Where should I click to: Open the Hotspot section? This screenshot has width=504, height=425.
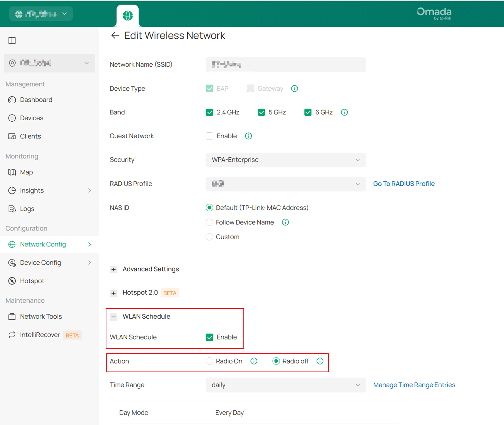pyautogui.click(x=32, y=281)
